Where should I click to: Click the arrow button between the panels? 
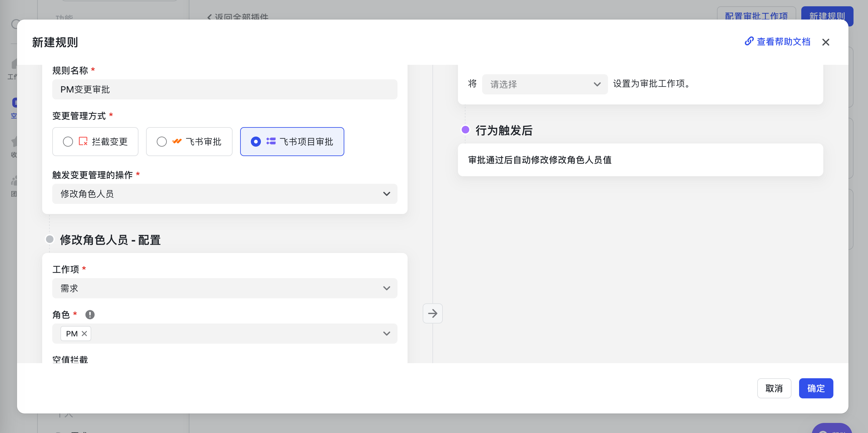click(432, 313)
